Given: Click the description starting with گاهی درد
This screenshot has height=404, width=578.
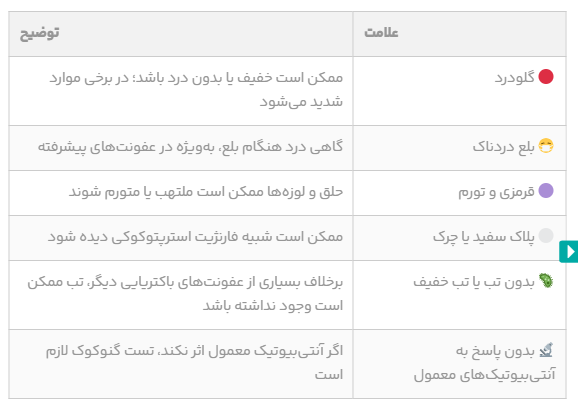Looking at the screenshot, I should point(191,147).
